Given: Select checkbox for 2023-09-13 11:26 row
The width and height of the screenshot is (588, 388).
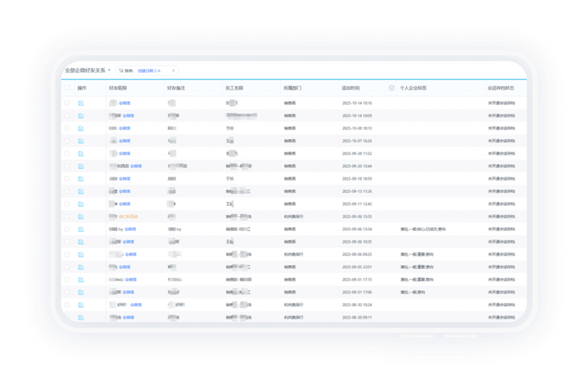Looking at the screenshot, I should pyautogui.click(x=67, y=192).
